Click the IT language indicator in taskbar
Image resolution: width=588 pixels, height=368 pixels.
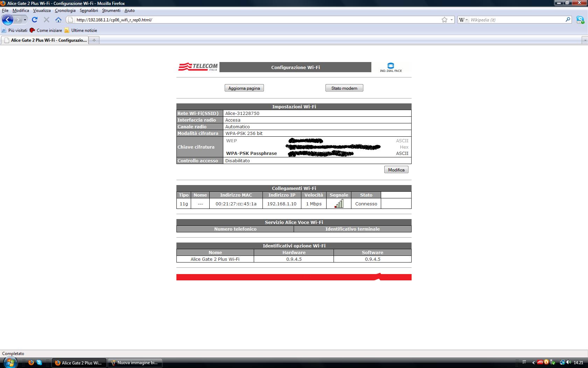click(x=524, y=362)
